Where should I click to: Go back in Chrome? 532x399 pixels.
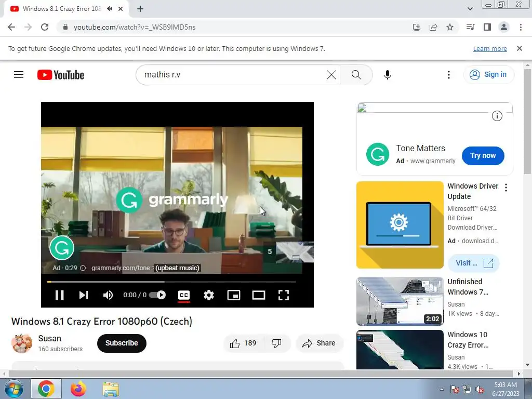pyautogui.click(x=11, y=27)
